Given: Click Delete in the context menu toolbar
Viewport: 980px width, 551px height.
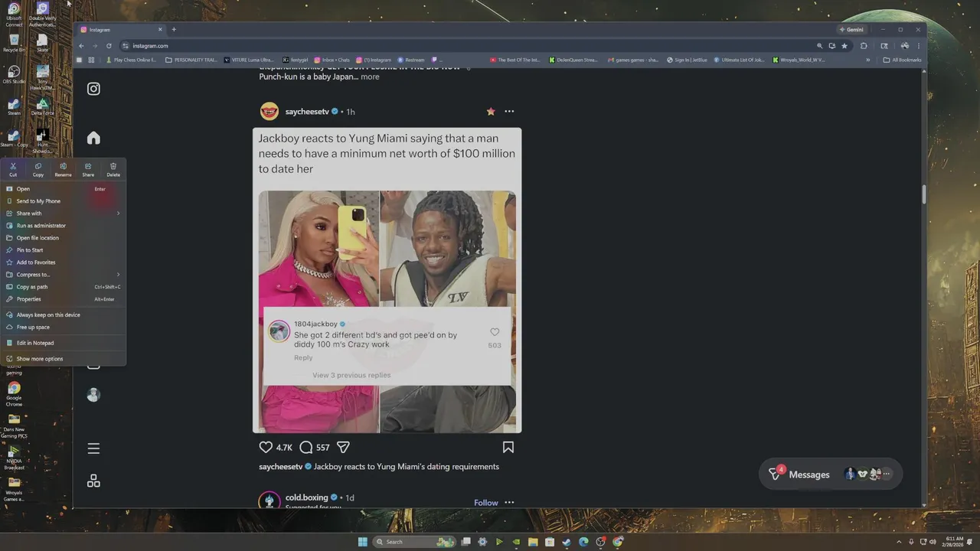Looking at the screenshot, I should [113, 169].
